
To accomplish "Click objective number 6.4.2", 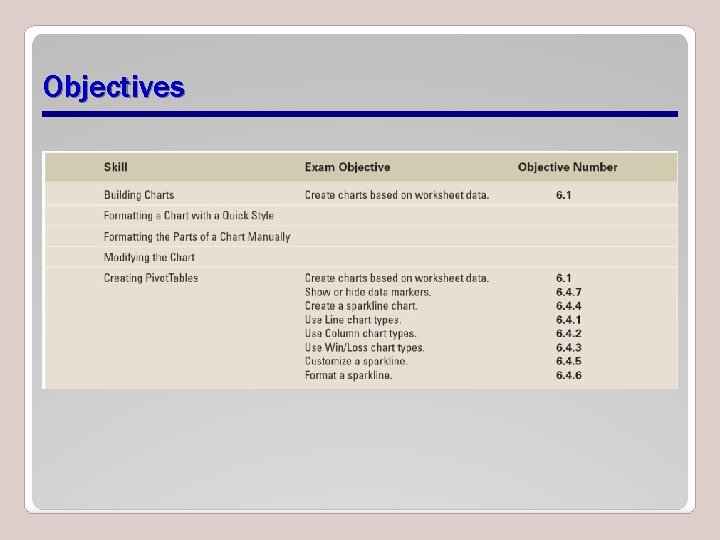I will (x=568, y=333).
